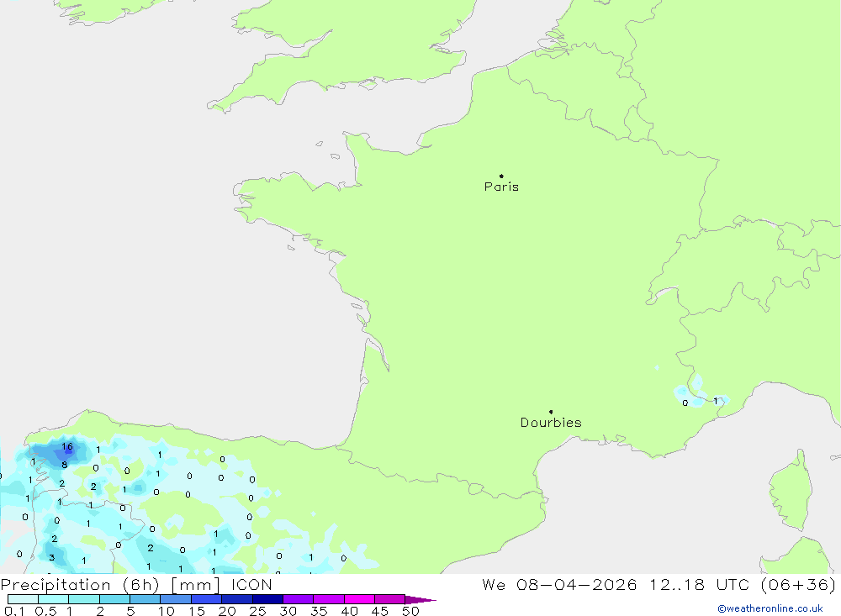Viewport: 841px width, 616px height.
Task: Click the Dourbies town label
Action: point(551,423)
